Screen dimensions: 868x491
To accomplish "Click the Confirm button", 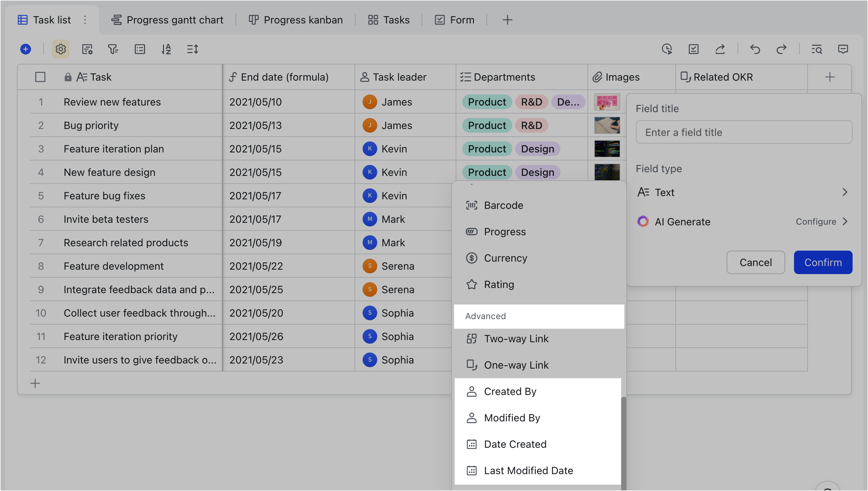I will pyautogui.click(x=823, y=262).
